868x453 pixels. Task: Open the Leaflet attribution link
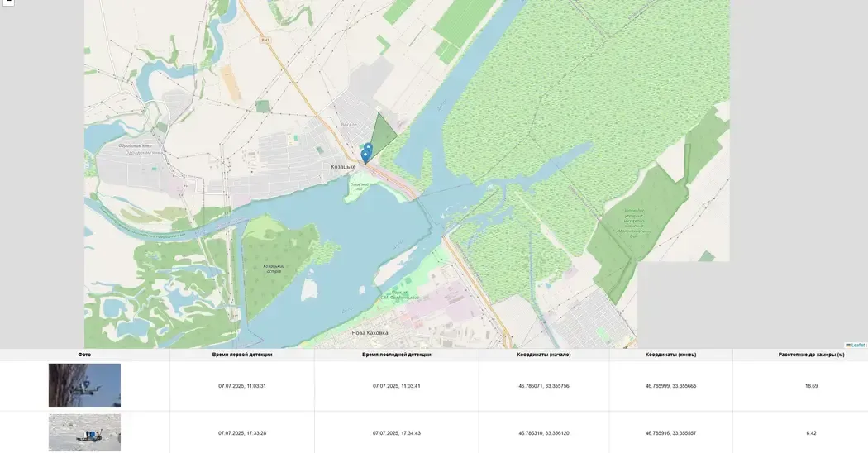coord(857,345)
